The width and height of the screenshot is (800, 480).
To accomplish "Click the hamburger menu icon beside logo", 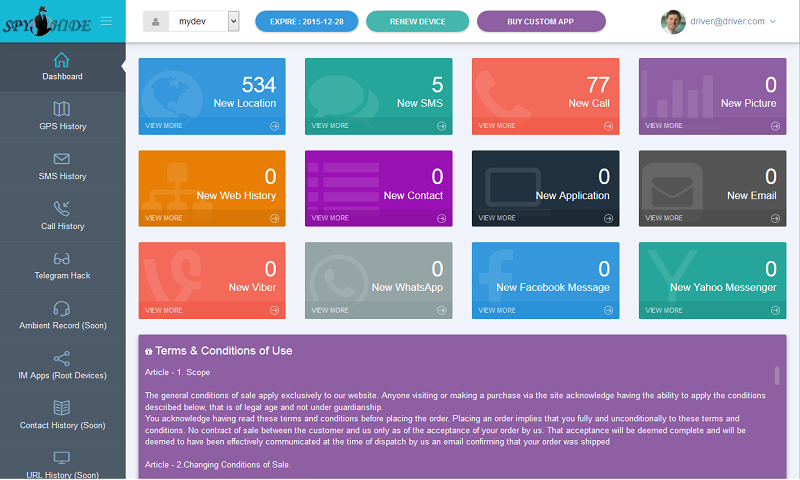I will tap(106, 21).
